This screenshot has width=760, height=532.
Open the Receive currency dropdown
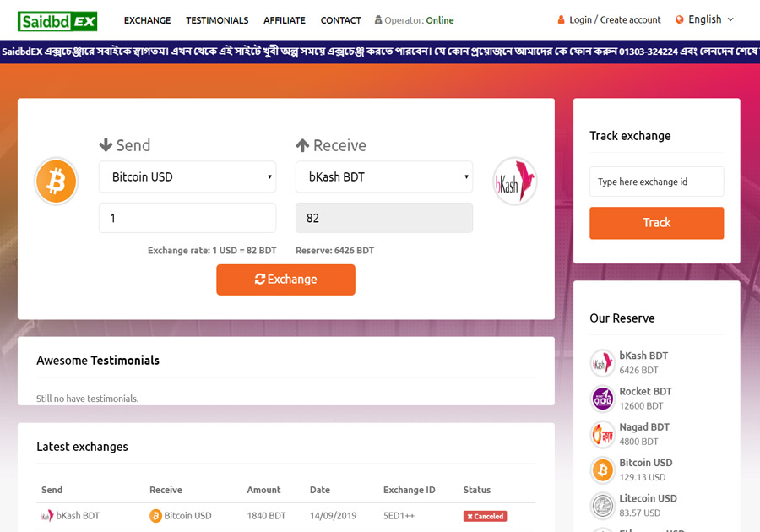pos(384,177)
